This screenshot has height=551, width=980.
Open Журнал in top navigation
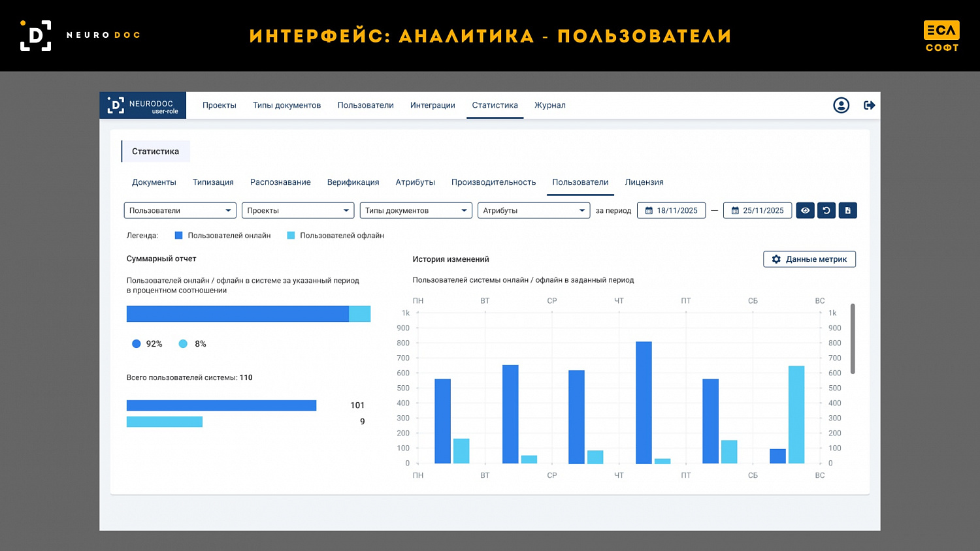pyautogui.click(x=550, y=105)
